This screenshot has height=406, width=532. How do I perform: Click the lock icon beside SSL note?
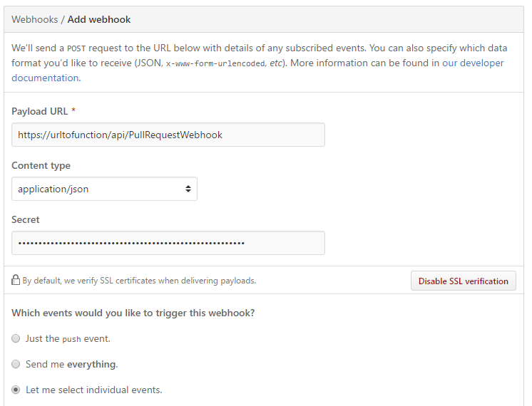pyautogui.click(x=16, y=281)
